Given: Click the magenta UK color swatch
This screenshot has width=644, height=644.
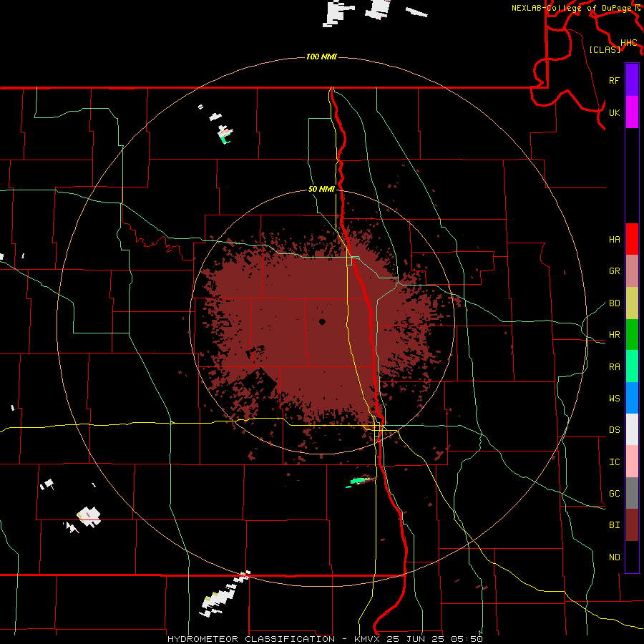Looking at the screenshot, I should [632, 112].
